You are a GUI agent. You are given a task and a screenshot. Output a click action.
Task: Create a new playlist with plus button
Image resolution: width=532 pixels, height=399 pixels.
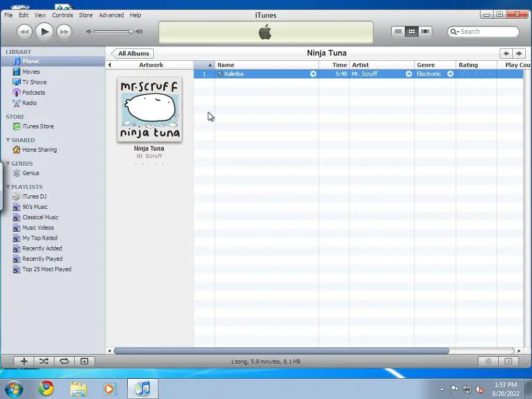(x=24, y=362)
